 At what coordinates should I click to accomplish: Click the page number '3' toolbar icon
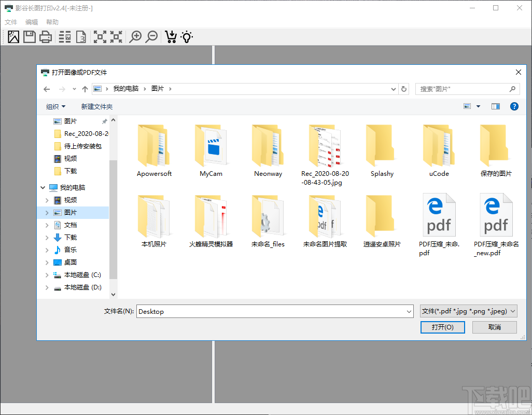[x=81, y=36]
